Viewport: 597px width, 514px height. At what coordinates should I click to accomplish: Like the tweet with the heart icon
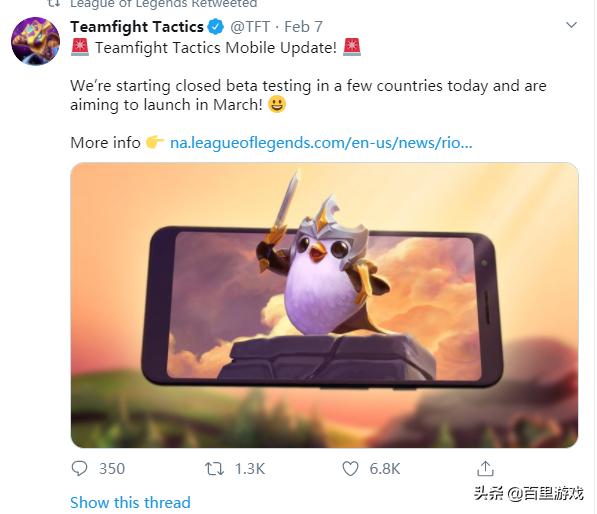(x=350, y=469)
